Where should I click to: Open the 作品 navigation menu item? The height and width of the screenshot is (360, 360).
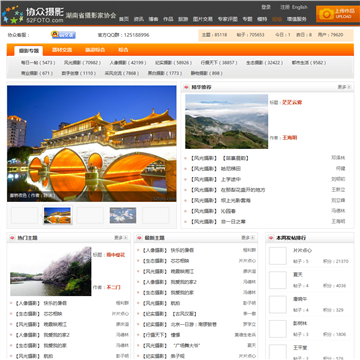(x=168, y=19)
